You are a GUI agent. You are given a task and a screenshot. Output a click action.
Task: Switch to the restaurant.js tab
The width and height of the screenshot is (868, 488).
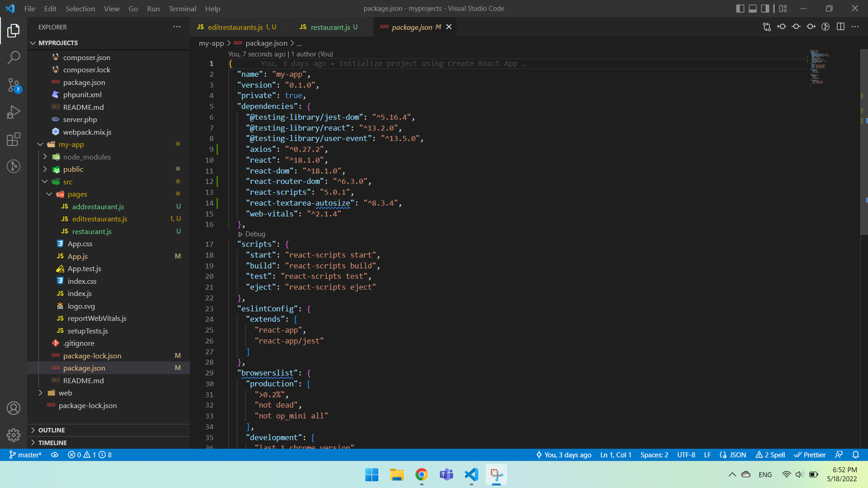pyautogui.click(x=330, y=27)
